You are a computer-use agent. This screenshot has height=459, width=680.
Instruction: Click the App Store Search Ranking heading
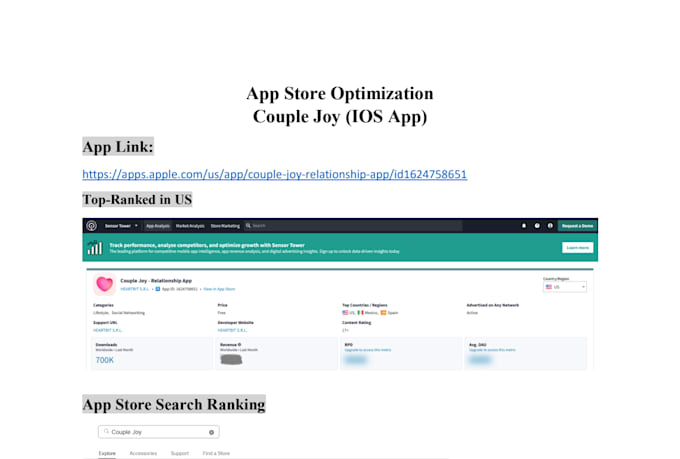coord(174,404)
